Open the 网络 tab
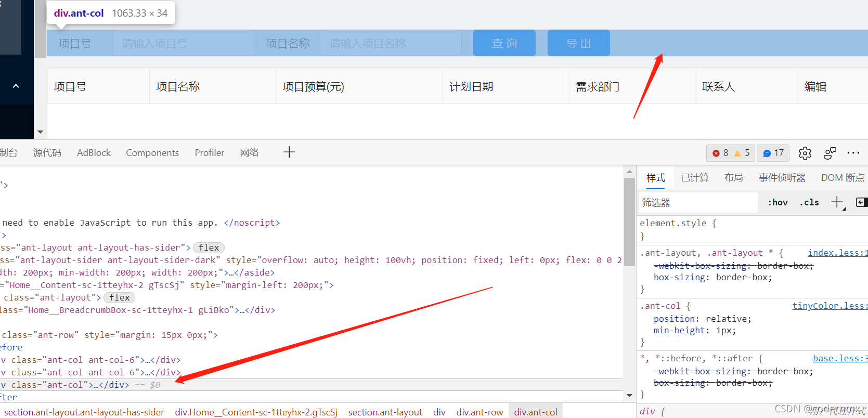The width and height of the screenshot is (868, 418). (249, 152)
